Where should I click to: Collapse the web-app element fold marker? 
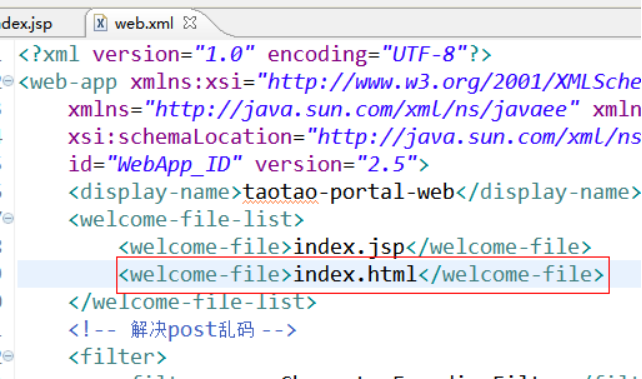pos(8,81)
